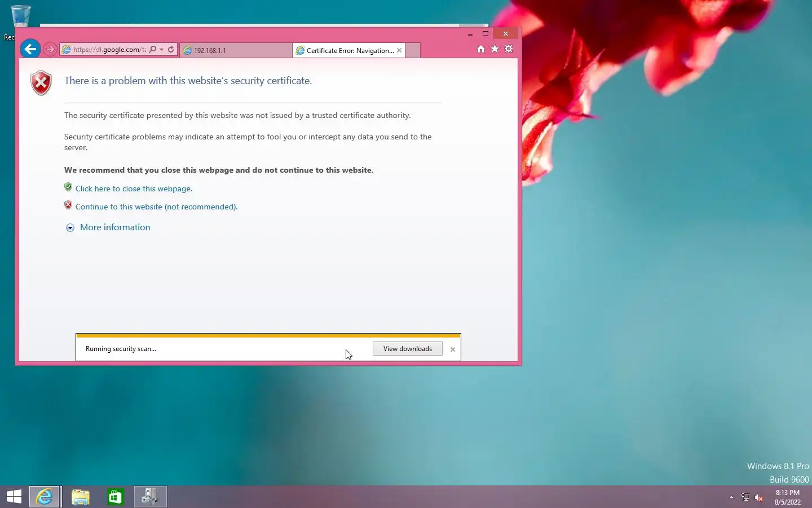This screenshot has width=812, height=508.
Task: Click the green shield beside close webpage link
Action: 68,187
